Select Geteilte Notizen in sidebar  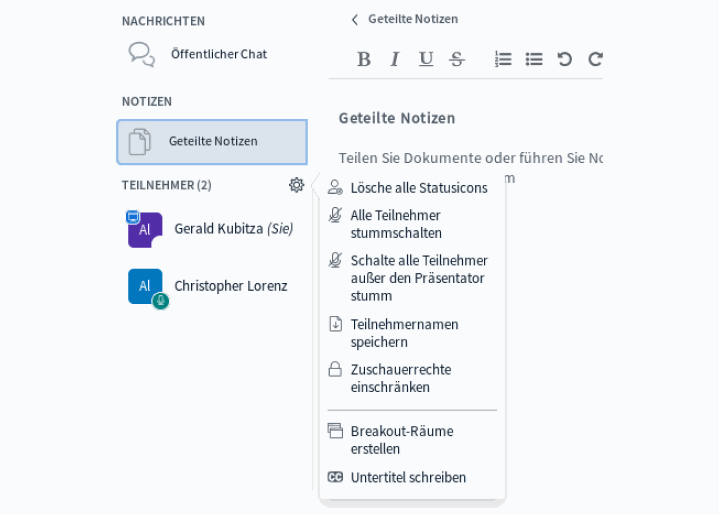click(x=212, y=142)
